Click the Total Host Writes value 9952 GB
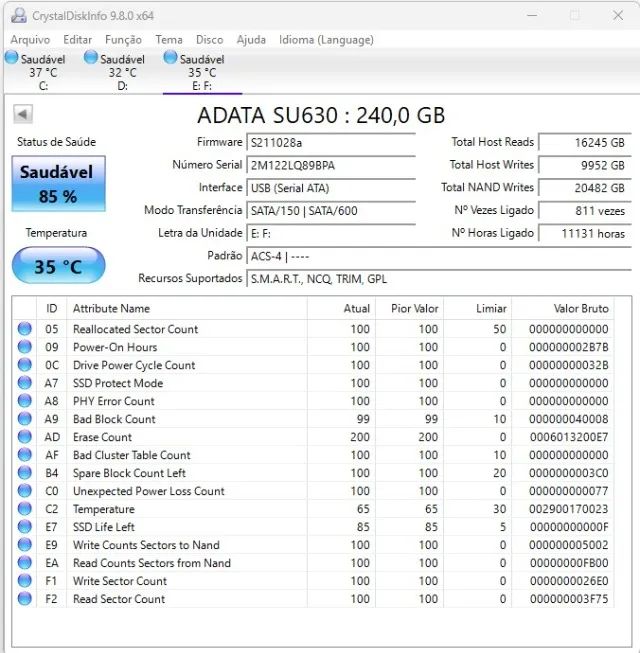This screenshot has height=653, width=640. pyautogui.click(x=585, y=165)
